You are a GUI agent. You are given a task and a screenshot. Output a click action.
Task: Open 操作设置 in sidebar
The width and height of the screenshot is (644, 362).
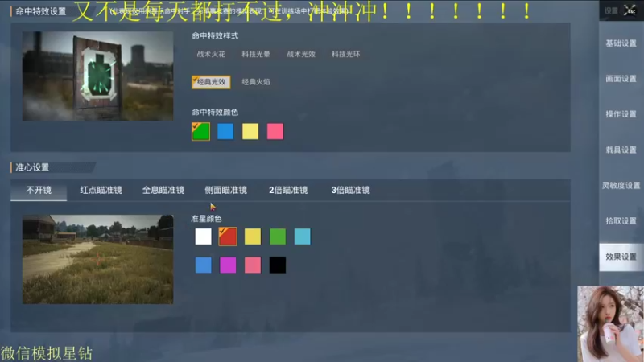621,114
